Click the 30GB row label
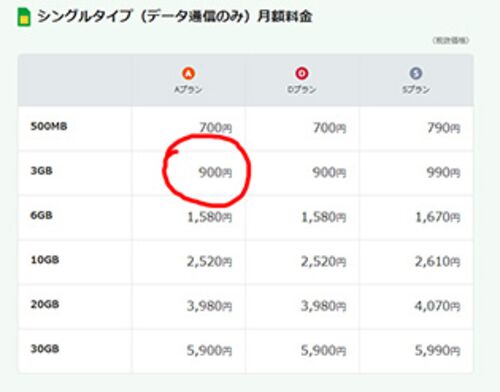Image resolution: width=500 pixels, height=392 pixels. pos(45,349)
